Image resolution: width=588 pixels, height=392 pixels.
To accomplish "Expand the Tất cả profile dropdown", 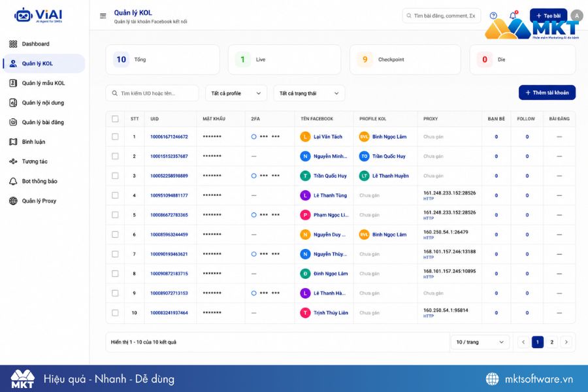I will point(237,93).
